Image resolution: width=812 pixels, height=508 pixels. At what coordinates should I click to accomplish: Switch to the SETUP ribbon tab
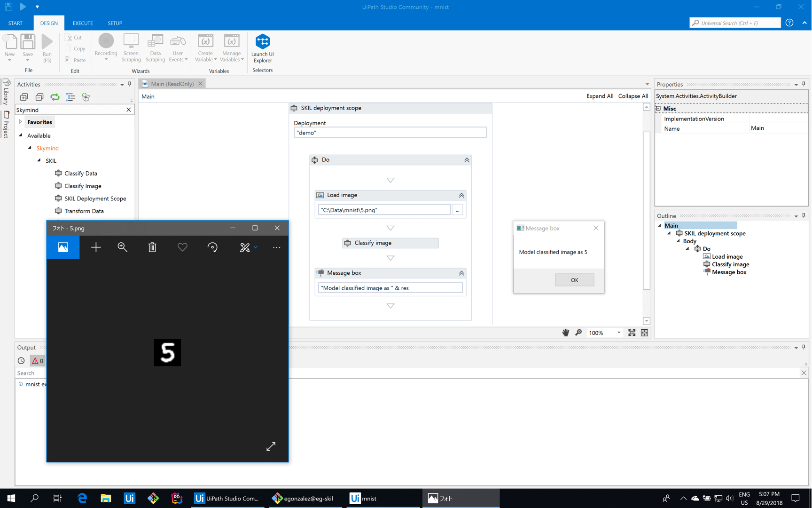(115, 23)
